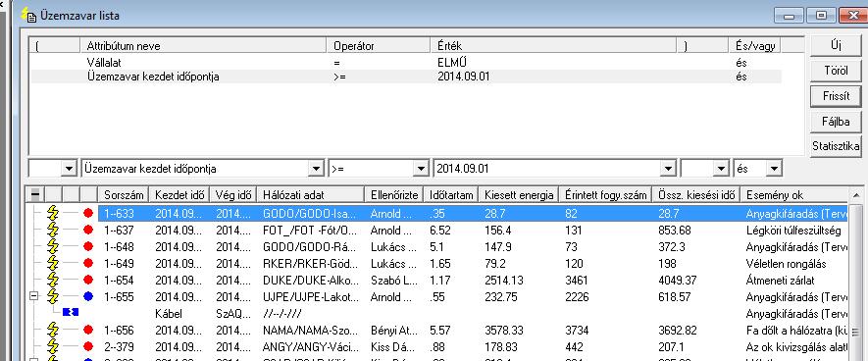
Task: Sort by Kezdet idő column header
Action: pos(179,195)
